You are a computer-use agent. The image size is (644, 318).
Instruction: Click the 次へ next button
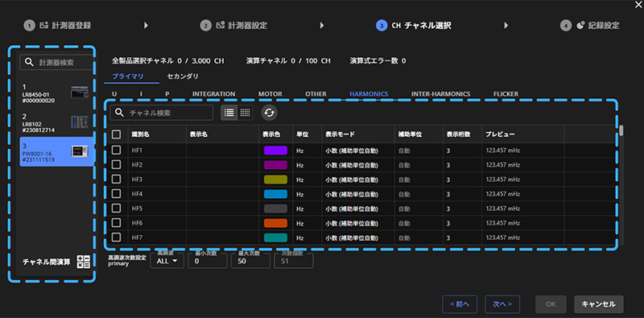coord(502,304)
